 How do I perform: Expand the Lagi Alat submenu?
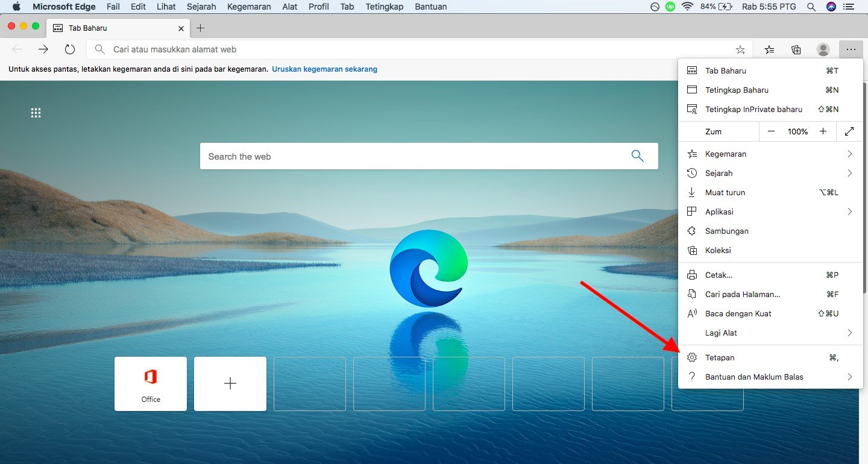coord(849,333)
